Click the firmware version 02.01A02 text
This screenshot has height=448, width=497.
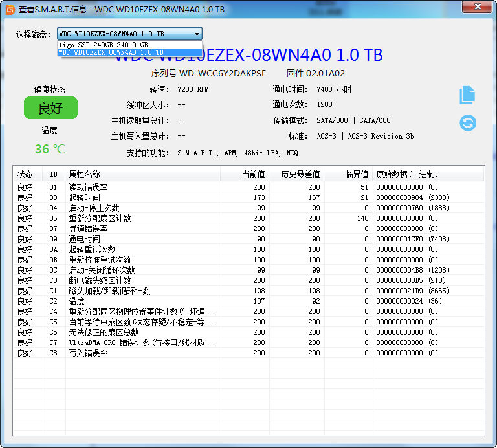326,73
